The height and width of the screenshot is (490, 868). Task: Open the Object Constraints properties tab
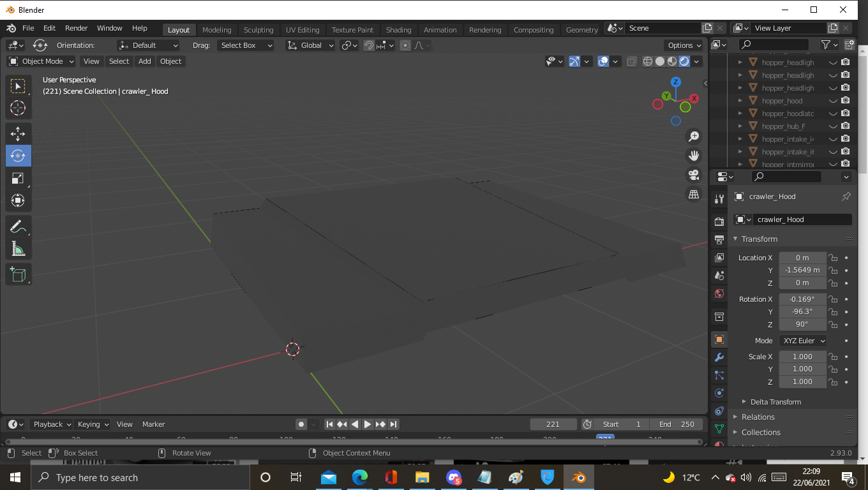tap(719, 411)
